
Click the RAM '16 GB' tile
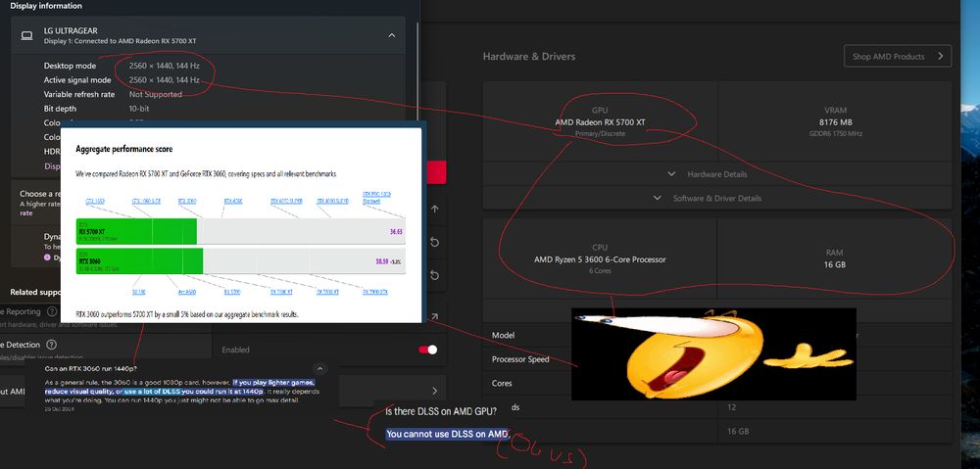[x=834, y=258]
